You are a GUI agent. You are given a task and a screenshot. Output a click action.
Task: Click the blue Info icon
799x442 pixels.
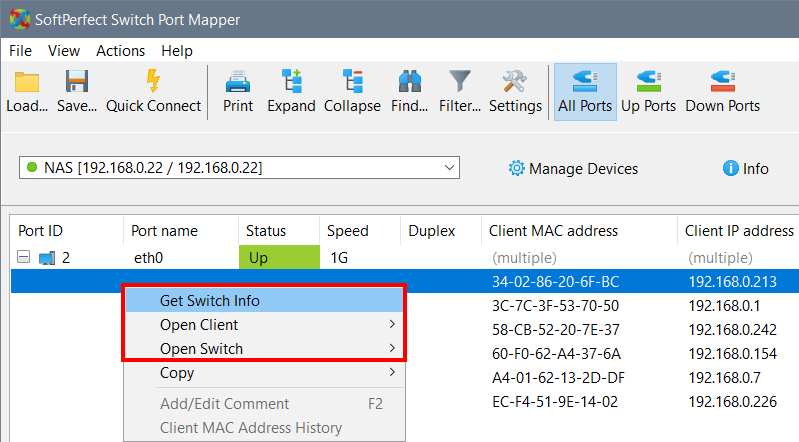730,168
